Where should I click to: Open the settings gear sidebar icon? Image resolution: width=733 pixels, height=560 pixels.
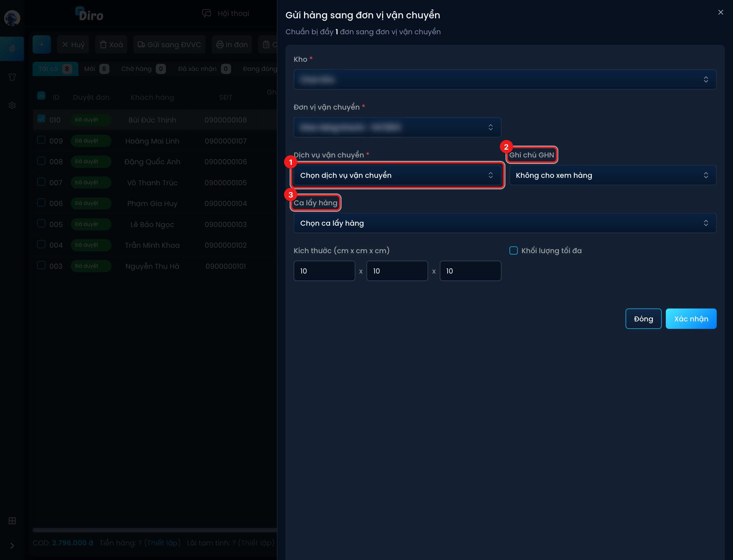click(x=12, y=106)
